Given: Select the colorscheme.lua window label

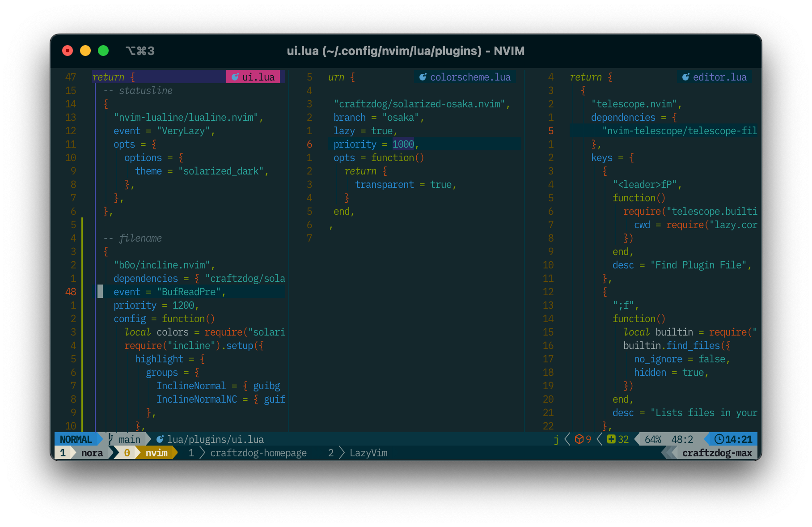Looking at the screenshot, I should pyautogui.click(x=465, y=77).
